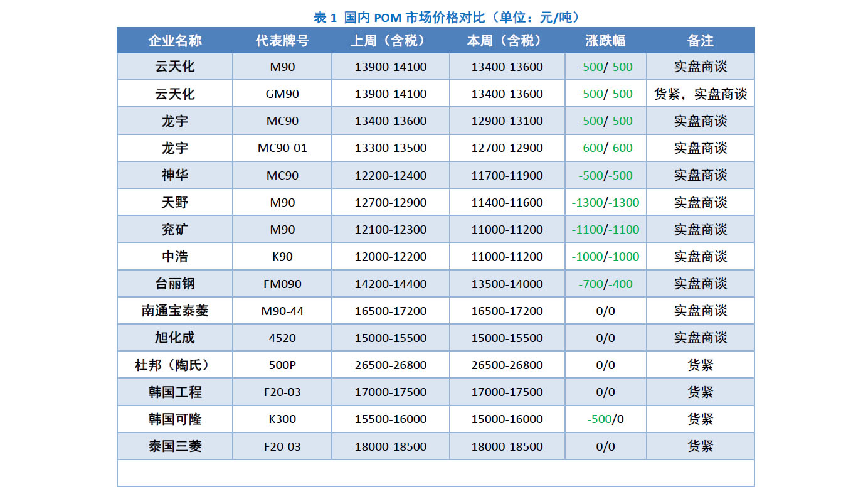This screenshot has height=489, width=868.
Task: Select 货紧 in the 泰国三菱 row
Action: pyautogui.click(x=701, y=447)
